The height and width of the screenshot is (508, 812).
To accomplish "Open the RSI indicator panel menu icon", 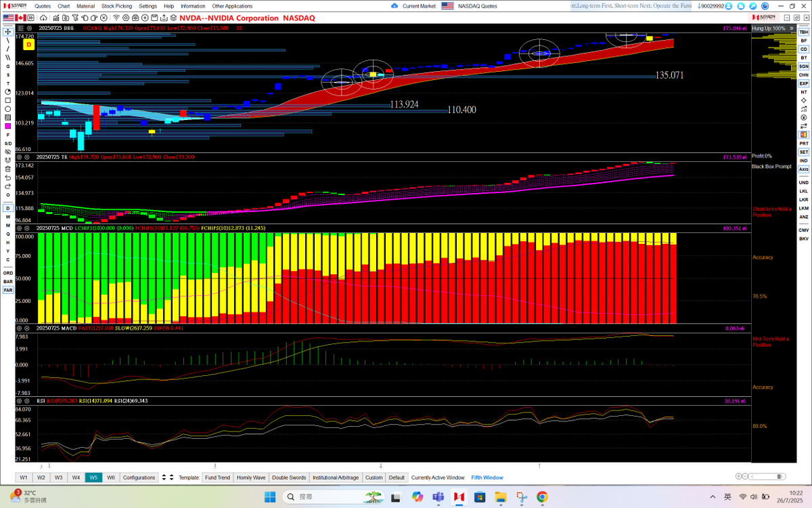I will (x=19, y=400).
